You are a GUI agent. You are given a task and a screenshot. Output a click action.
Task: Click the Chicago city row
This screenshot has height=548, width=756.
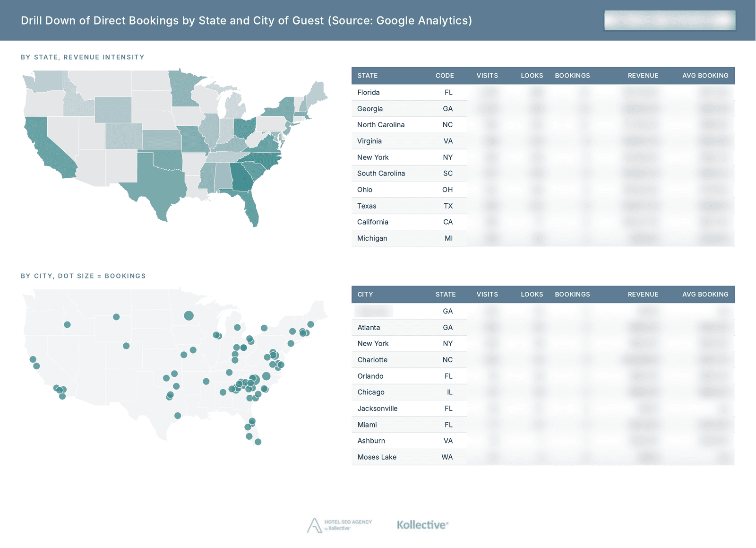(543, 392)
